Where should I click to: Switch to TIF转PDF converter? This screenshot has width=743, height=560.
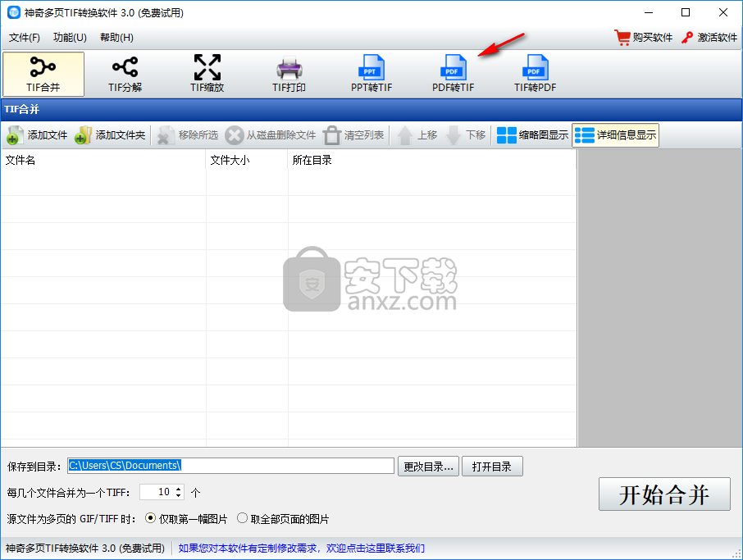535,75
